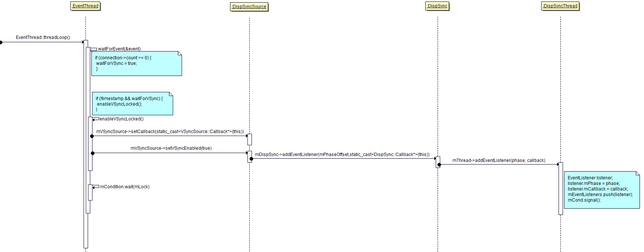Click the waitForVSync = true; line
This screenshot has width=644, height=252.
(117, 63)
